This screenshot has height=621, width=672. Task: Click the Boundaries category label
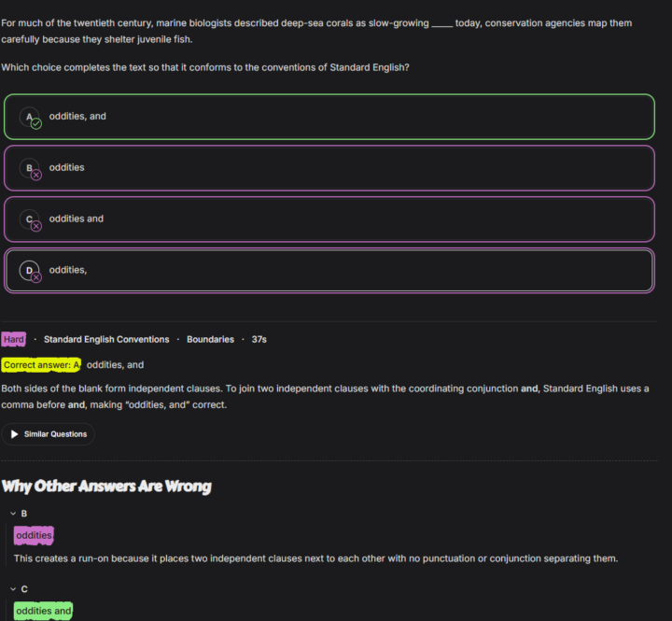tap(210, 339)
